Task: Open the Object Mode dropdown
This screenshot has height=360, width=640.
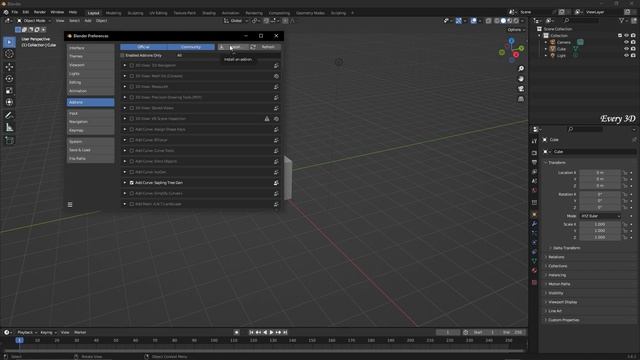Action: tap(34, 20)
